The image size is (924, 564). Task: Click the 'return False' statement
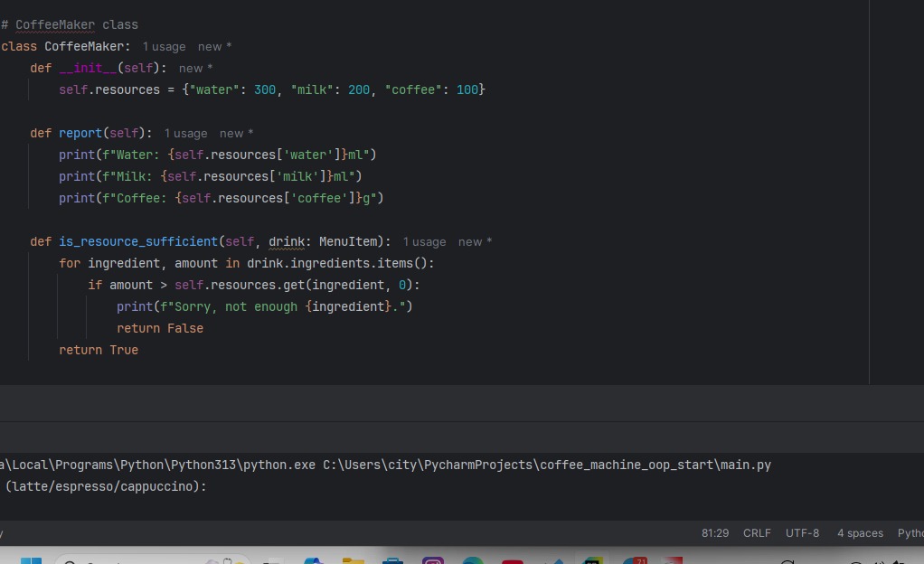click(x=160, y=328)
